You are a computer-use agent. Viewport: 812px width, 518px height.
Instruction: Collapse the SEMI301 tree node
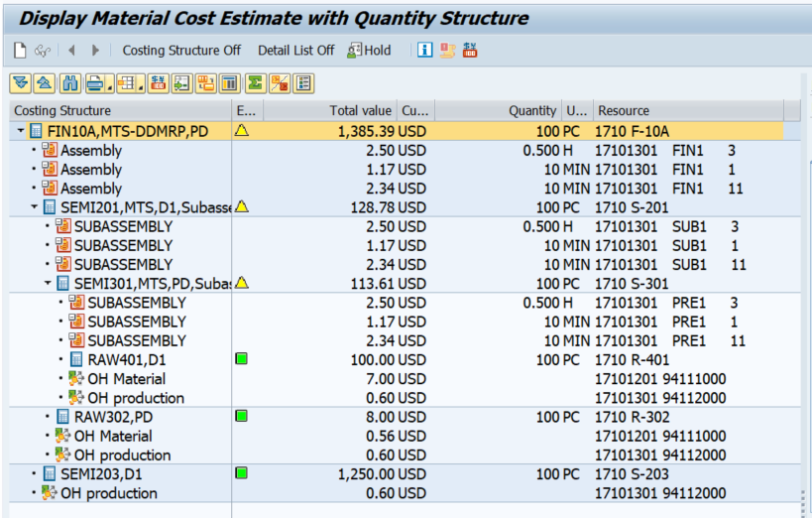coord(49,283)
